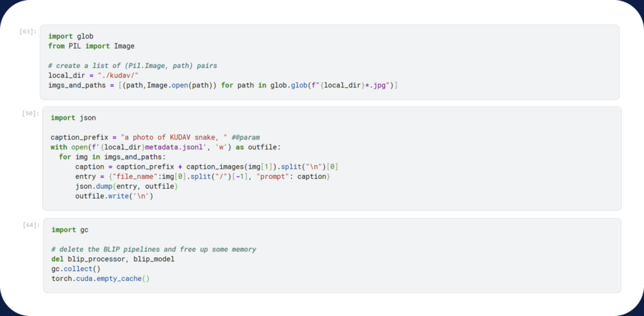The image size is (644, 316).
Task: Click the caption_prefix assignment line
Action: [155, 137]
